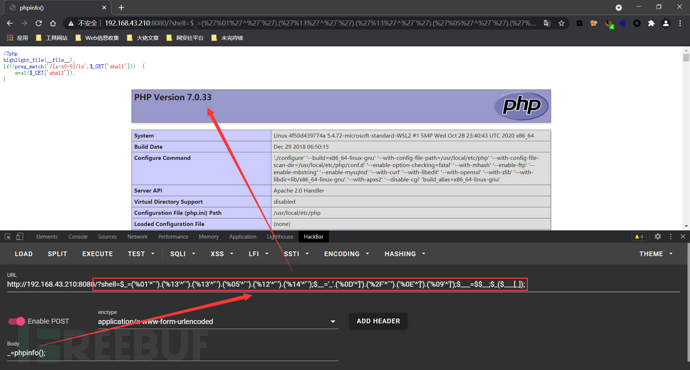Select the HackBar tab
The width and height of the screenshot is (690, 370).
pyautogui.click(x=313, y=237)
